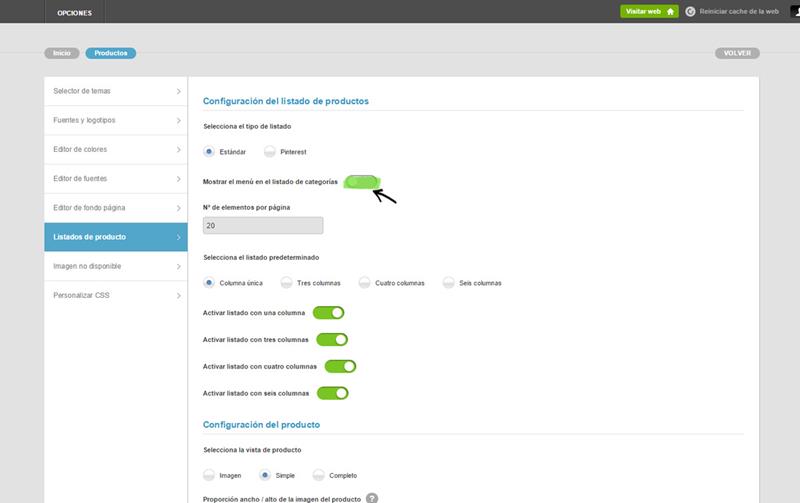The height and width of the screenshot is (503, 800).
Task: Click the user icon in top-right corner
Action: tap(796, 12)
